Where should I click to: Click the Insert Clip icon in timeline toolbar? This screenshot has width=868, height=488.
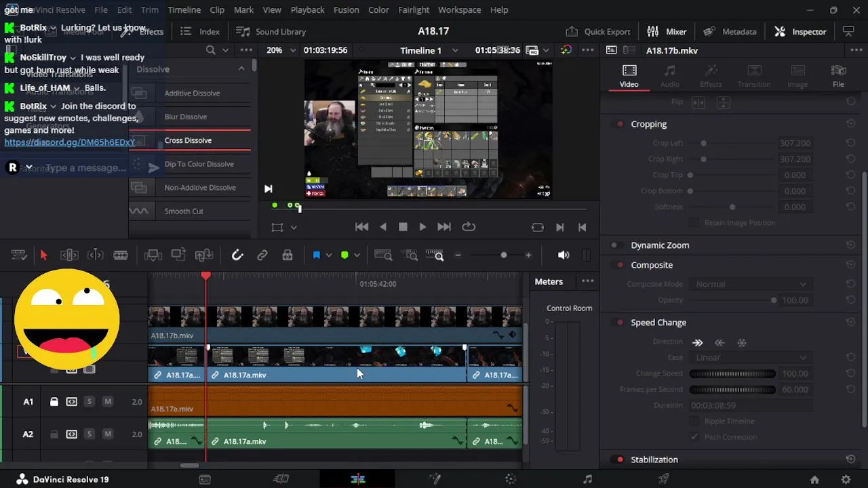coord(153,255)
